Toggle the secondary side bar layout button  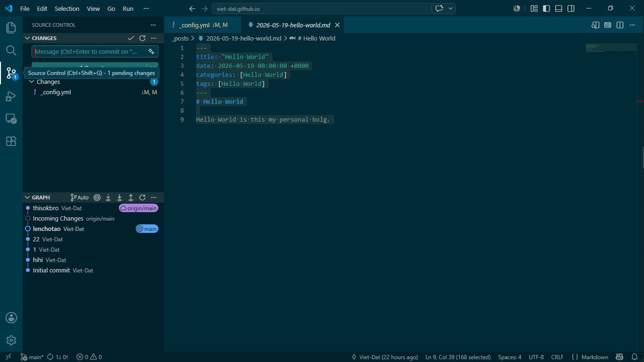point(571,8)
